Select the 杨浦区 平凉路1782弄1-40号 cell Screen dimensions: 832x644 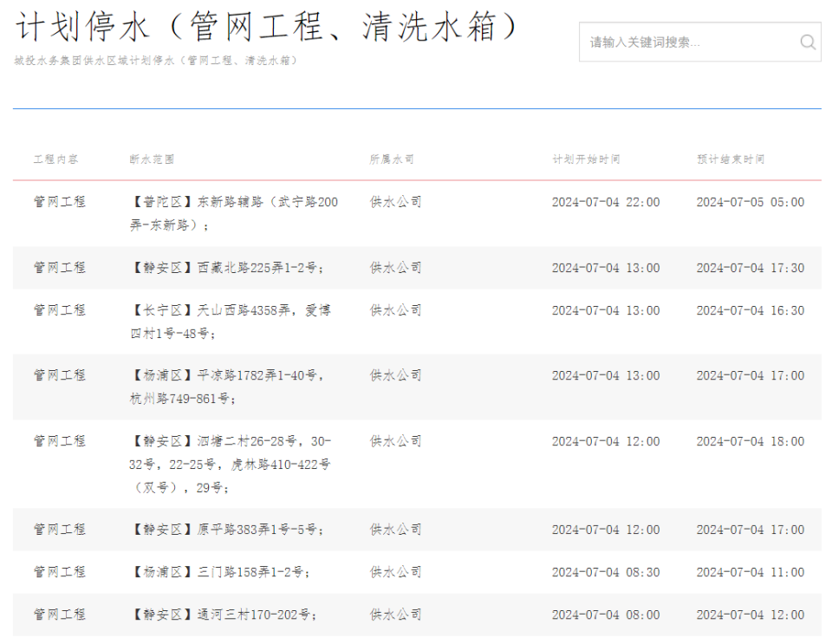226,387
